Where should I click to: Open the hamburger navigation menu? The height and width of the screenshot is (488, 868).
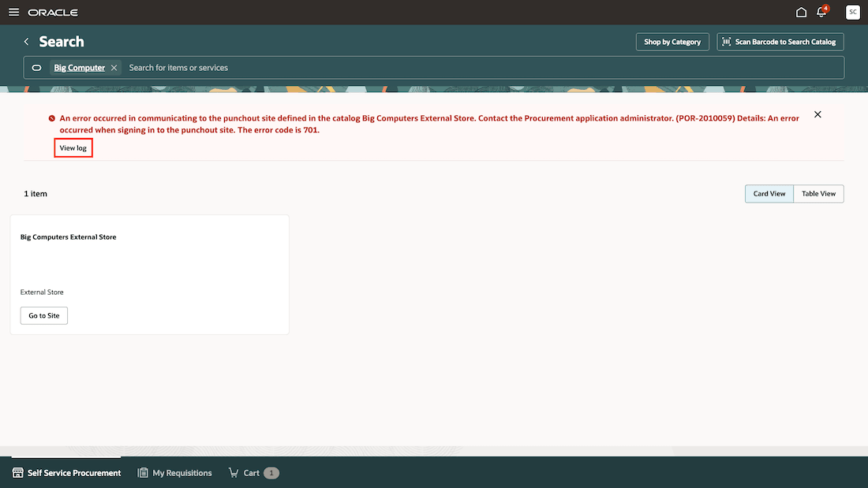14,12
